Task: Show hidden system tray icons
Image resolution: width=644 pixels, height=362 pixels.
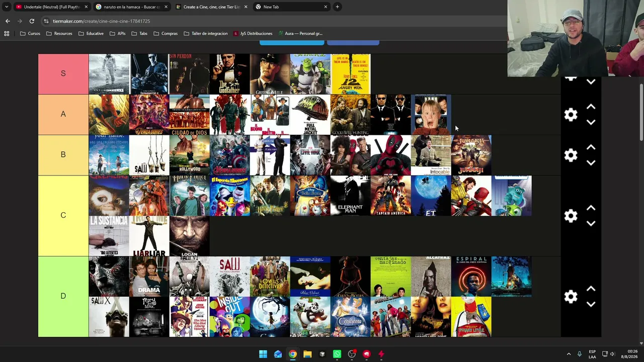Action: (x=569, y=354)
